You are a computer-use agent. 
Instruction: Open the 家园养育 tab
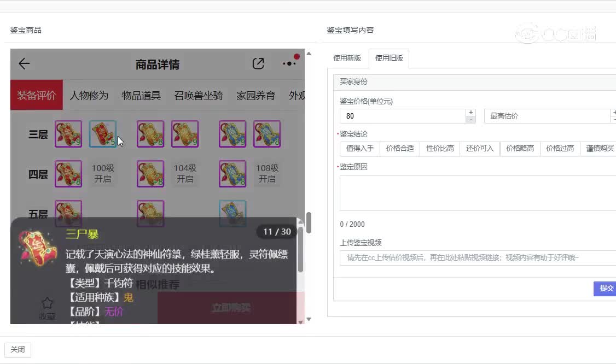point(255,96)
